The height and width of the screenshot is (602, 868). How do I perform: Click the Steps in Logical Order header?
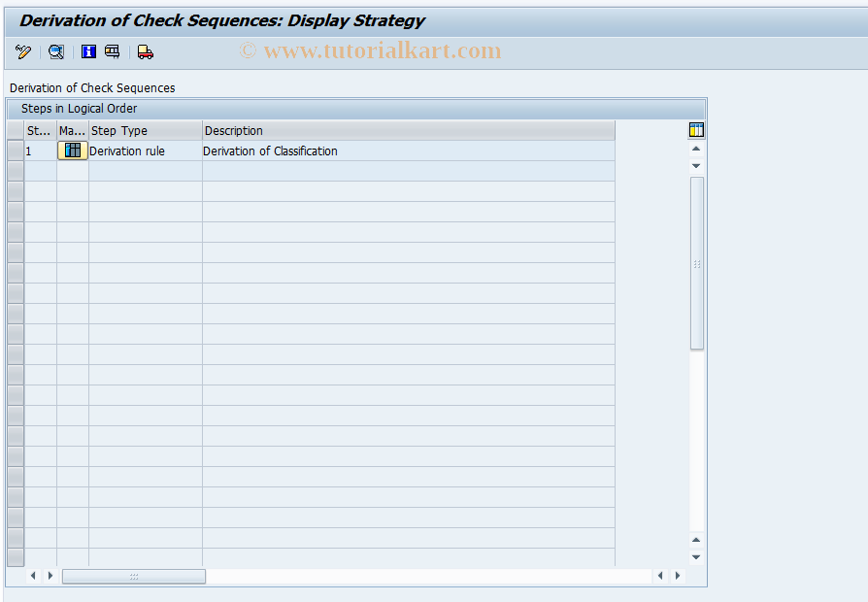356,109
